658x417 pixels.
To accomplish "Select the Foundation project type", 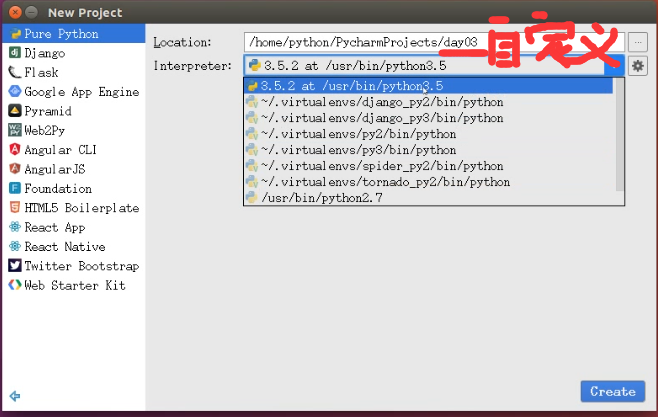I will tap(73, 188).
